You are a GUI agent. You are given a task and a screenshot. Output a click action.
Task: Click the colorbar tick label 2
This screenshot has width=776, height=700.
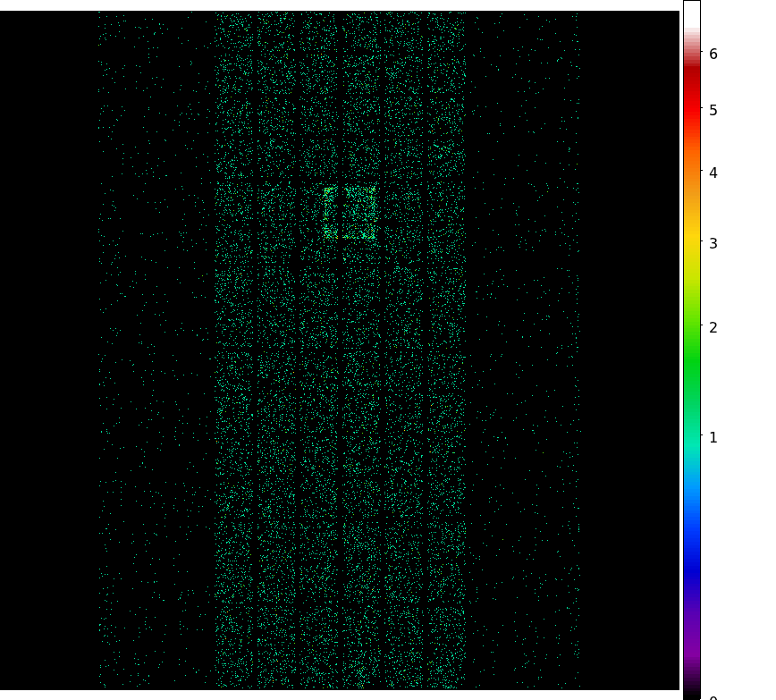point(713,328)
